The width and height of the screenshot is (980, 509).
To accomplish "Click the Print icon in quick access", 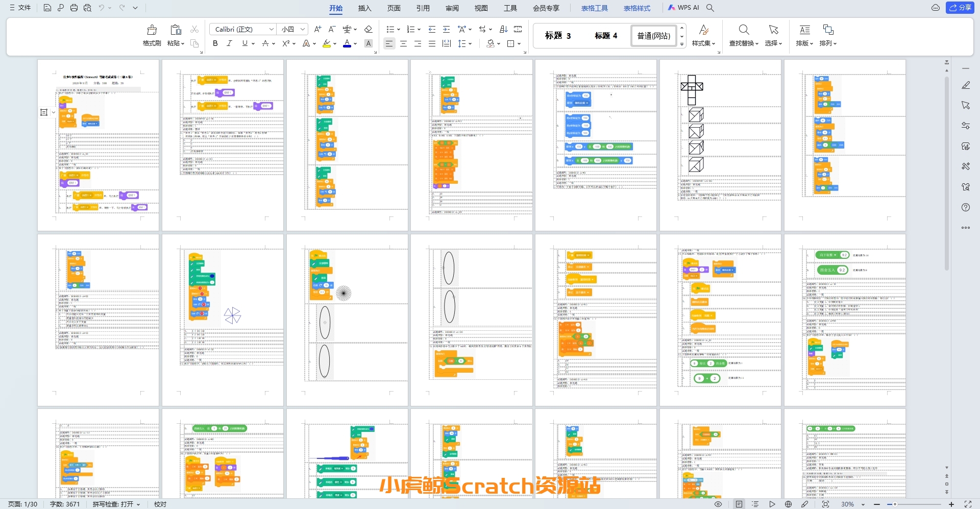I will [x=74, y=8].
